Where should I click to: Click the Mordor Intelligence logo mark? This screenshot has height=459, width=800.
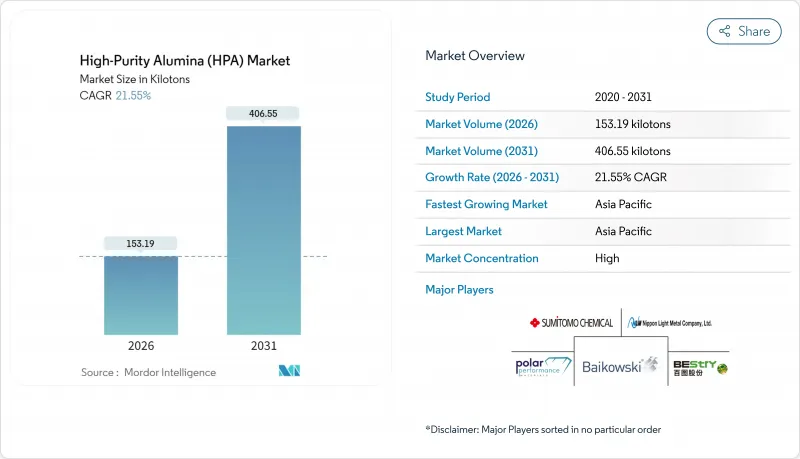tap(290, 372)
